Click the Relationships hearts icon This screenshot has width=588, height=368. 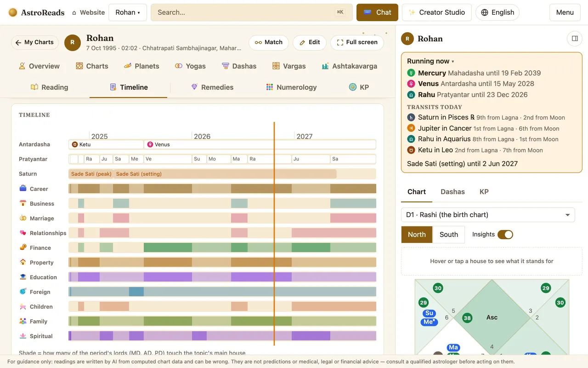click(23, 233)
